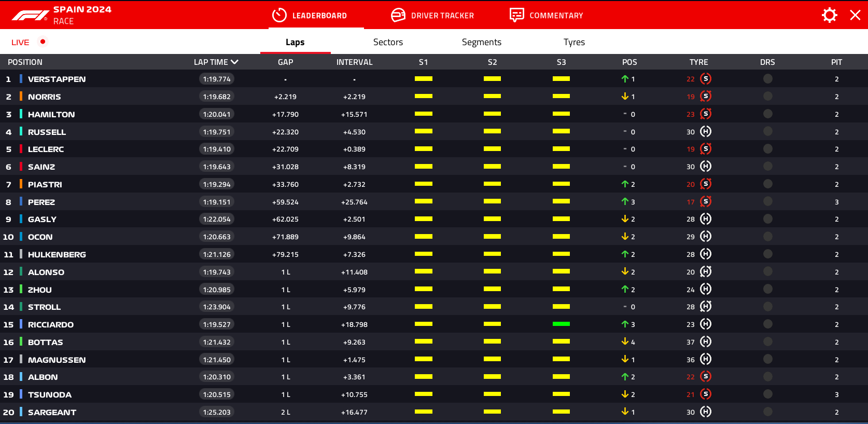
Task: Click Russell's hard tyre icon
Action: coord(706,132)
